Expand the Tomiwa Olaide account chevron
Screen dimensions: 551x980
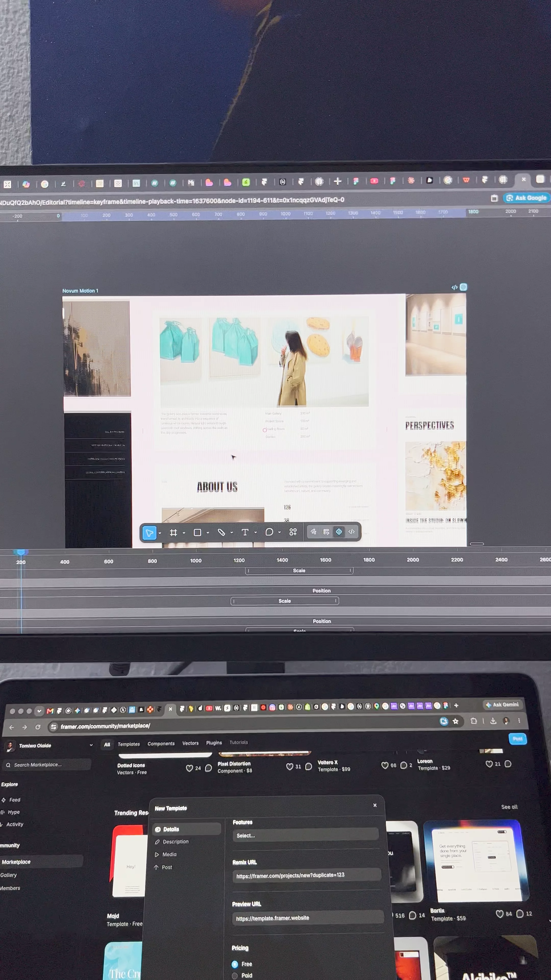point(91,745)
